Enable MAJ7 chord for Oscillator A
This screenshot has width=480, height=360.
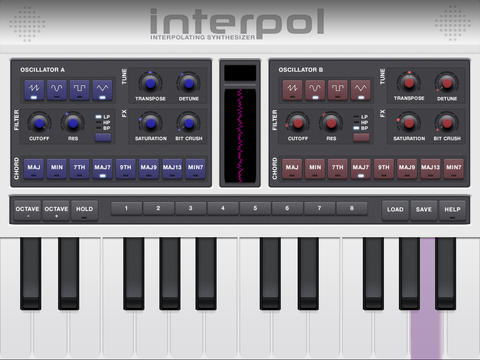[x=102, y=169]
